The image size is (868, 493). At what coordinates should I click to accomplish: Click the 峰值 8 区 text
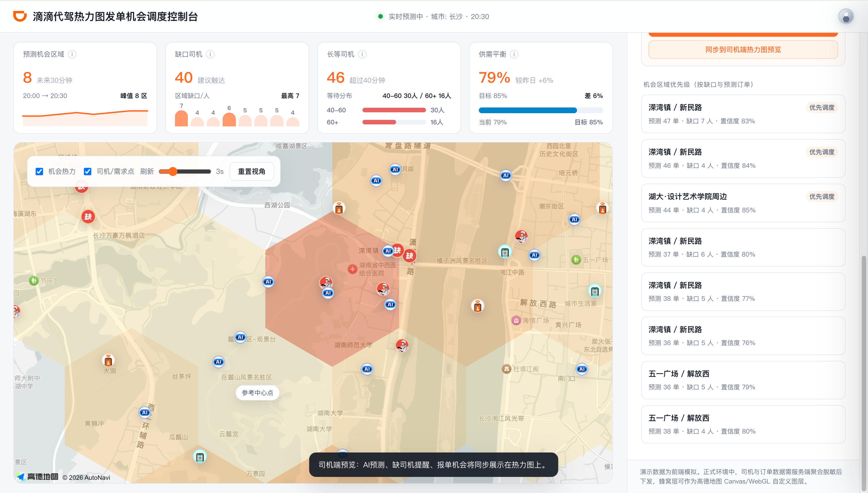pyautogui.click(x=134, y=96)
